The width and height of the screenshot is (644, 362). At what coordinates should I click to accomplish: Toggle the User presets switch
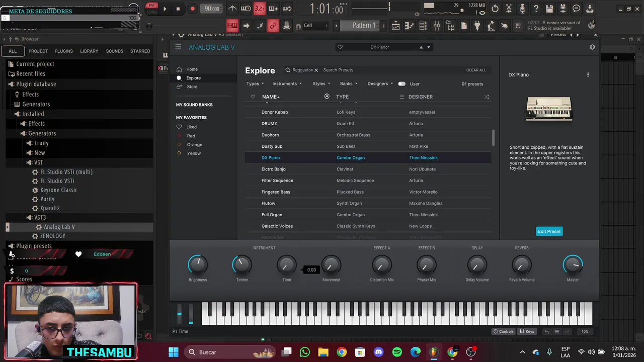point(401,84)
